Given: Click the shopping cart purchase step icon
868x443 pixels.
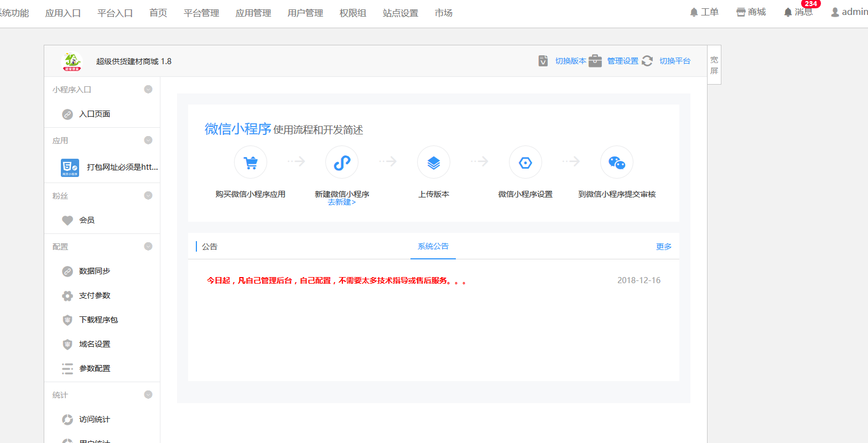Looking at the screenshot, I should pos(251,163).
